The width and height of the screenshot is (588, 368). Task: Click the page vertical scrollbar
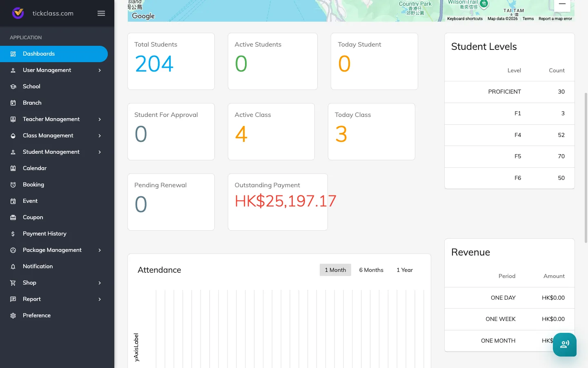tap(586, 168)
